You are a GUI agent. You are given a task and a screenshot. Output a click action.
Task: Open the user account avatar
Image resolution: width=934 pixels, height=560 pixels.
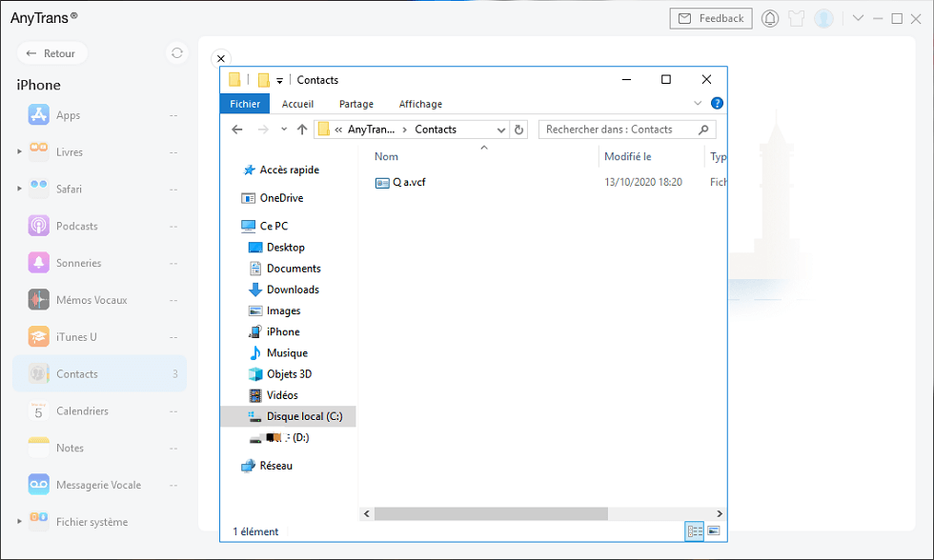pos(823,18)
